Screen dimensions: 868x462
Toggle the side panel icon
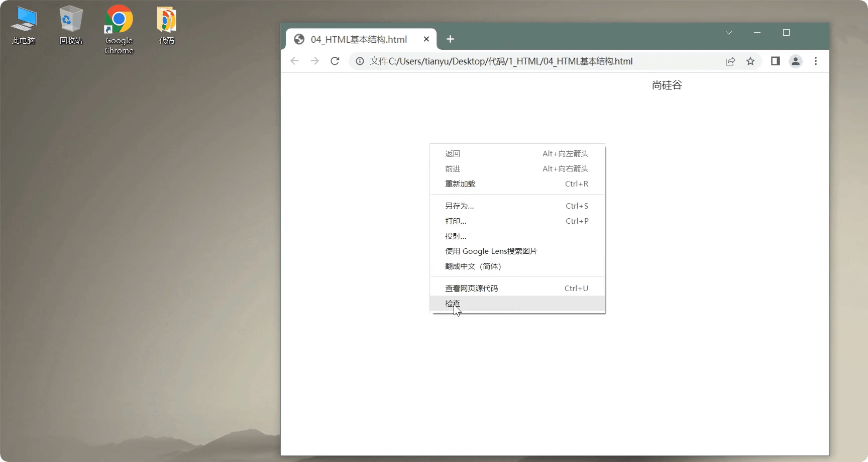776,61
